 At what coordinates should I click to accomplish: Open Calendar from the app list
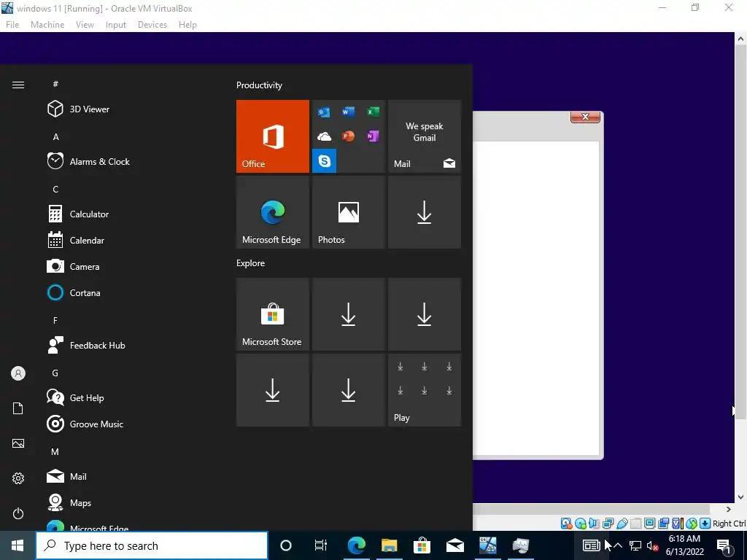76,240
